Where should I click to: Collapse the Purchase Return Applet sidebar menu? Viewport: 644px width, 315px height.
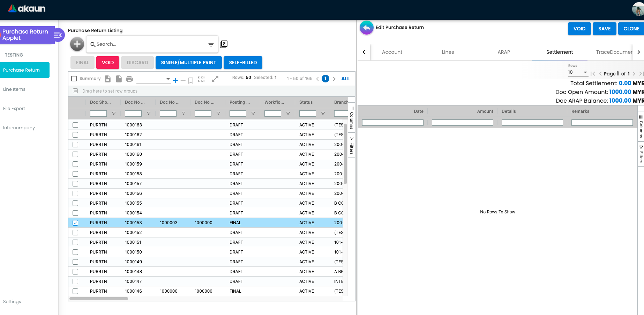(58, 35)
